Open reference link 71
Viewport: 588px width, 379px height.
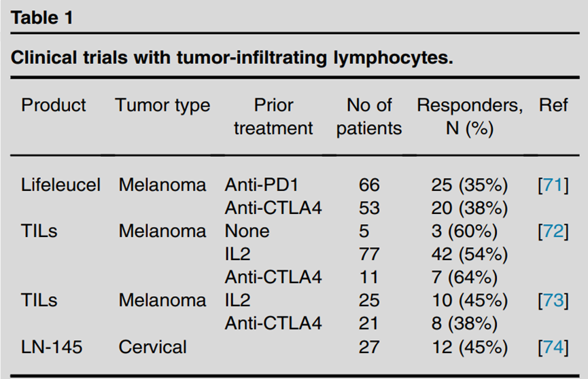[553, 185]
